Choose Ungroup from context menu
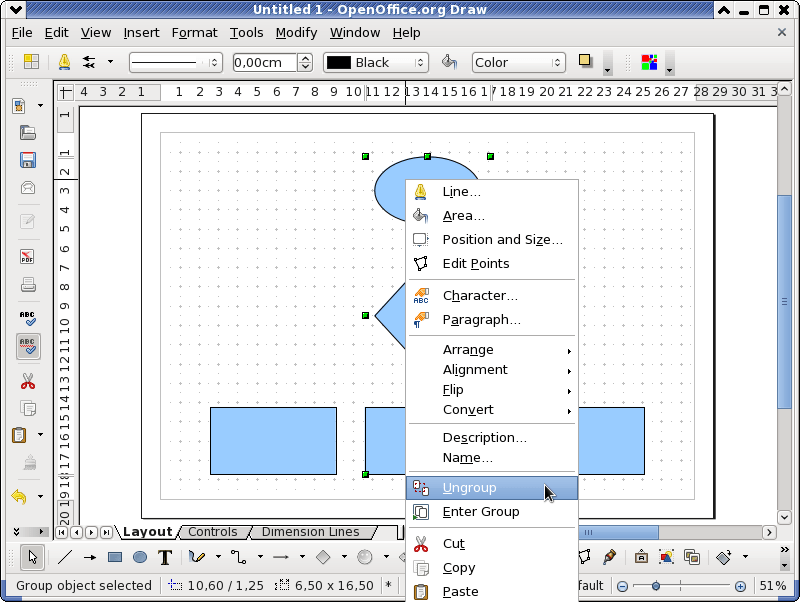The width and height of the screenshot is (800, 602). [x=492, y=488]
